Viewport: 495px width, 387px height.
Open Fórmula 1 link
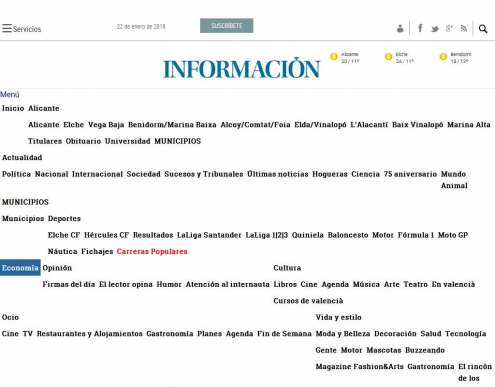point(416,235)
